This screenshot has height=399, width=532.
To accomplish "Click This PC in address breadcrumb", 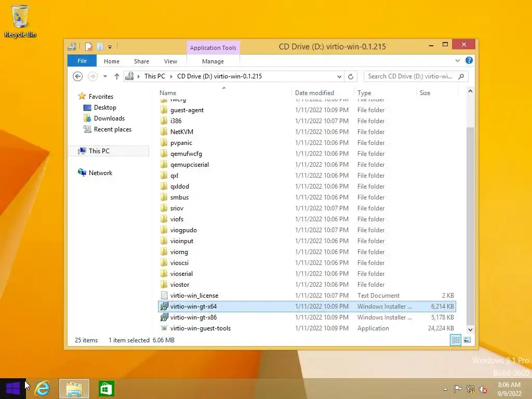I will click(155, 76).
